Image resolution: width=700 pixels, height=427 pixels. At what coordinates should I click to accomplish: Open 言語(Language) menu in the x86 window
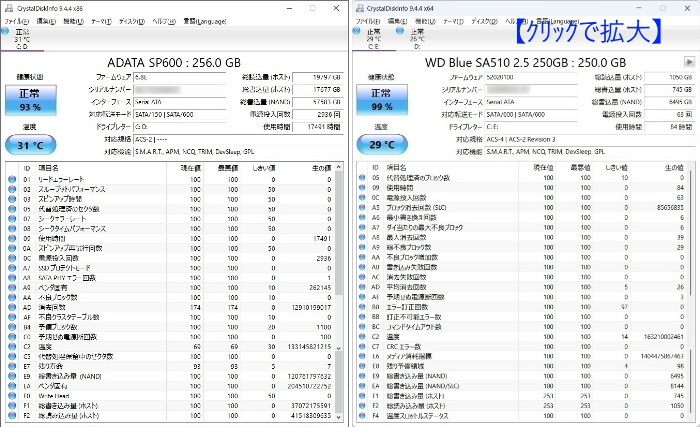click(x=205, y=21)
